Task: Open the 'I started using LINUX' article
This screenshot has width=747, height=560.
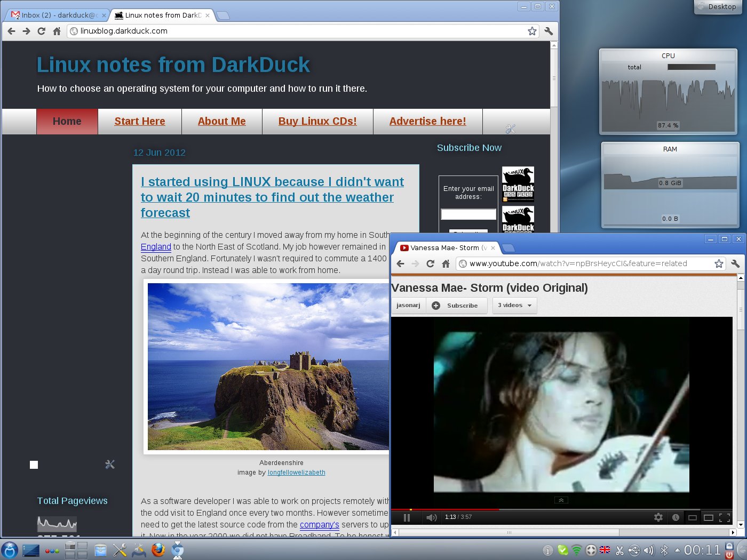Action: coord(272,197)
